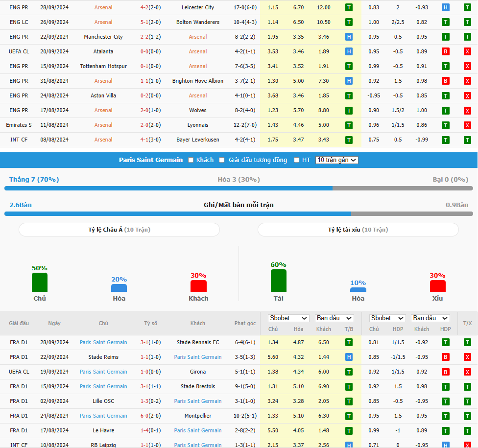Click the red B badge in Brighton Hove Albion row
This screenshot has width=478, height=448.
click(x=445, y=81)
